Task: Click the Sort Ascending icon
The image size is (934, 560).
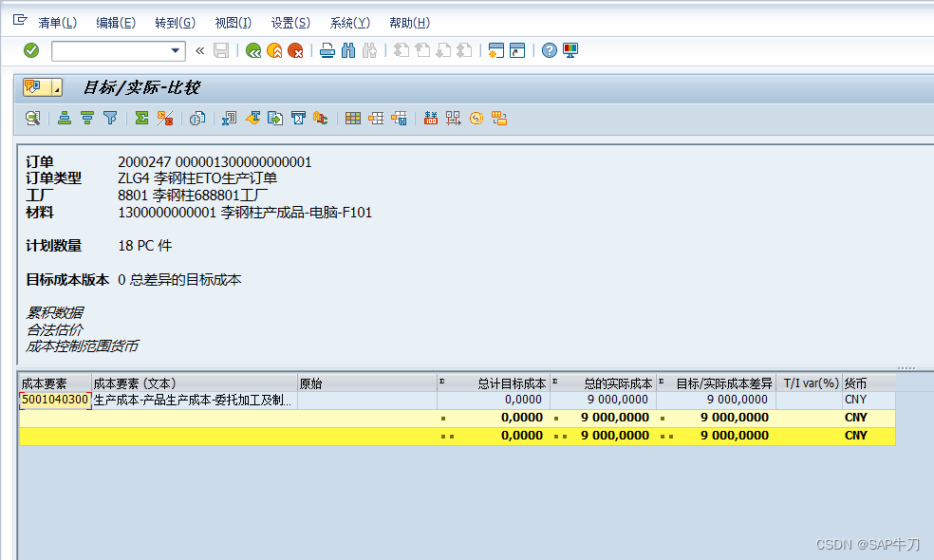Action: (x=65, y=118)
